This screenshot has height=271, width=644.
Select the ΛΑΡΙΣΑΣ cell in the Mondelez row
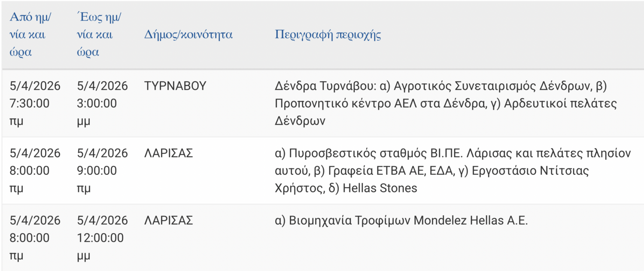coord(169,221)
